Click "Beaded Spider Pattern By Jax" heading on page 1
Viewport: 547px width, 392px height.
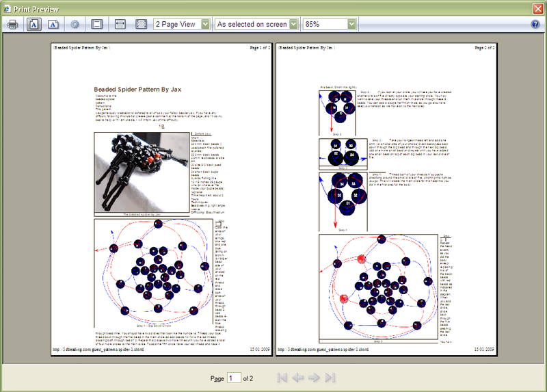pyautogui.click(x=137, y=90)
